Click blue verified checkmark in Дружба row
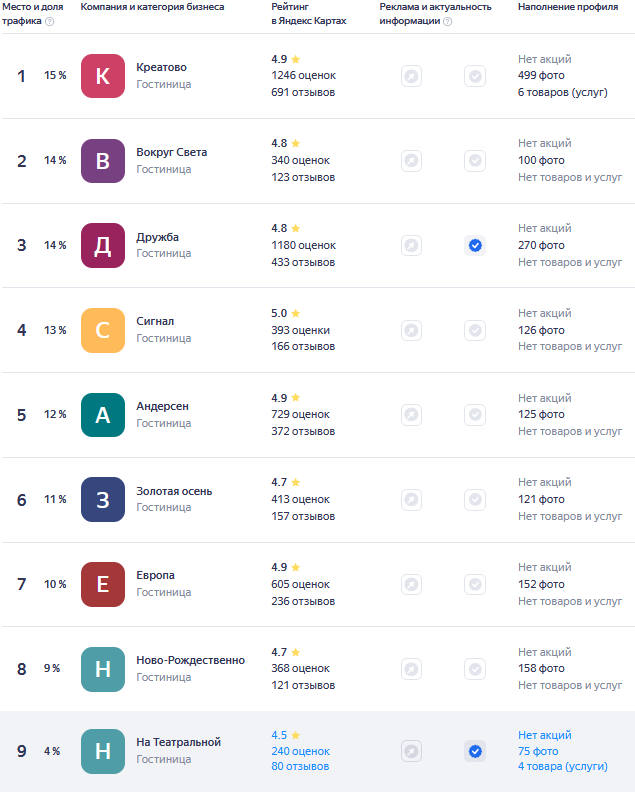 (x=475, y=245)
